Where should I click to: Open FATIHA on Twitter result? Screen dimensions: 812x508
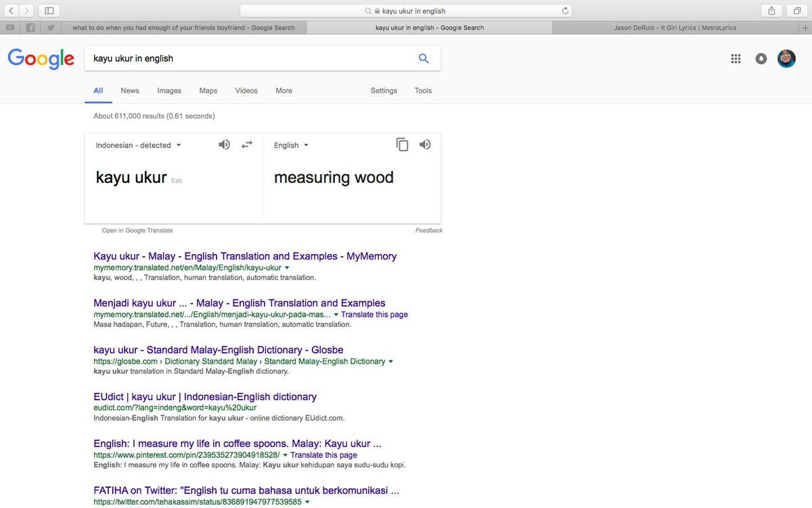(x=246, y=490)
